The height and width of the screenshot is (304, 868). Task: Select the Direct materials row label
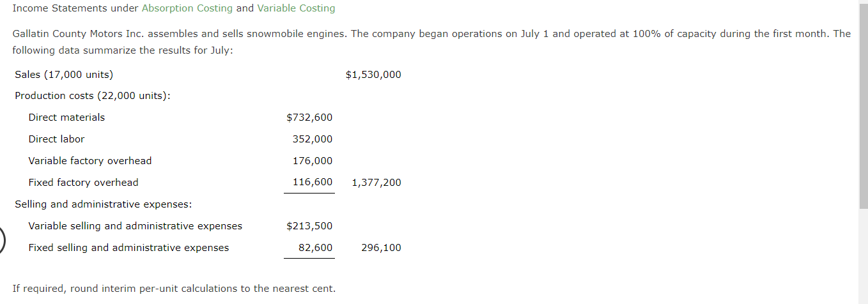tap(66, 118)
